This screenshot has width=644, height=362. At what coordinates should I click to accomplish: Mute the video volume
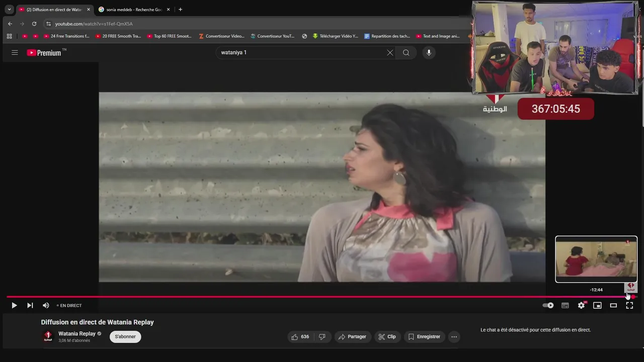46,305
